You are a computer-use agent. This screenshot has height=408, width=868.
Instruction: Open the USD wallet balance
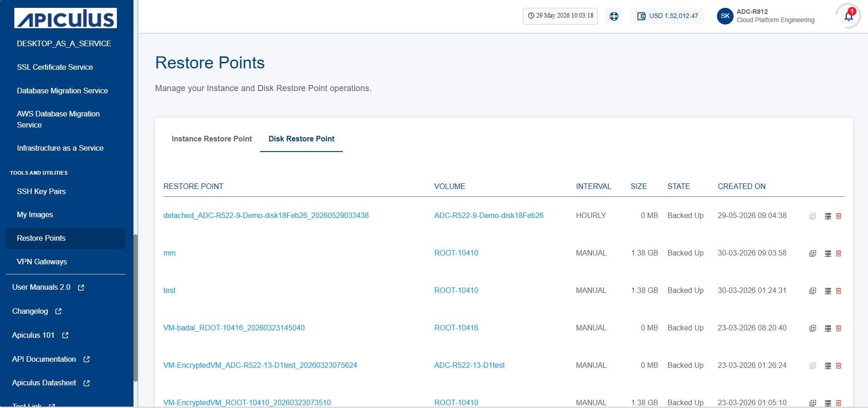667,16
